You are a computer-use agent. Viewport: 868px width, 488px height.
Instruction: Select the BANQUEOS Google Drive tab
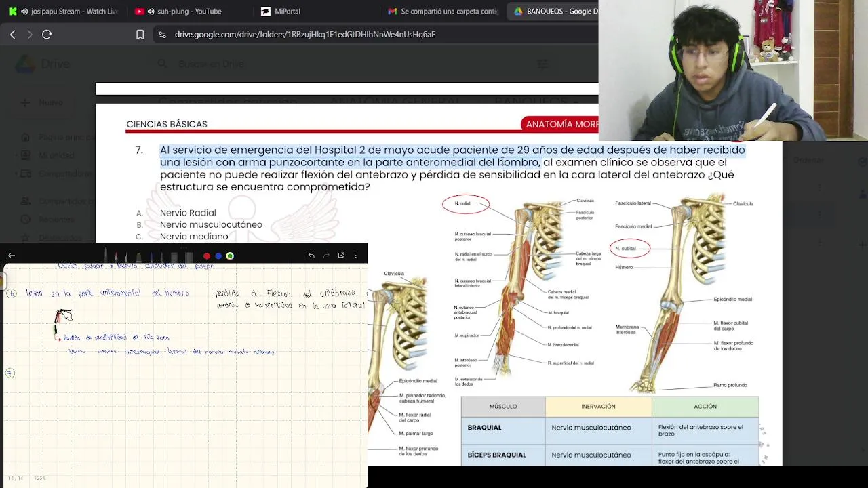click(555, 12)
